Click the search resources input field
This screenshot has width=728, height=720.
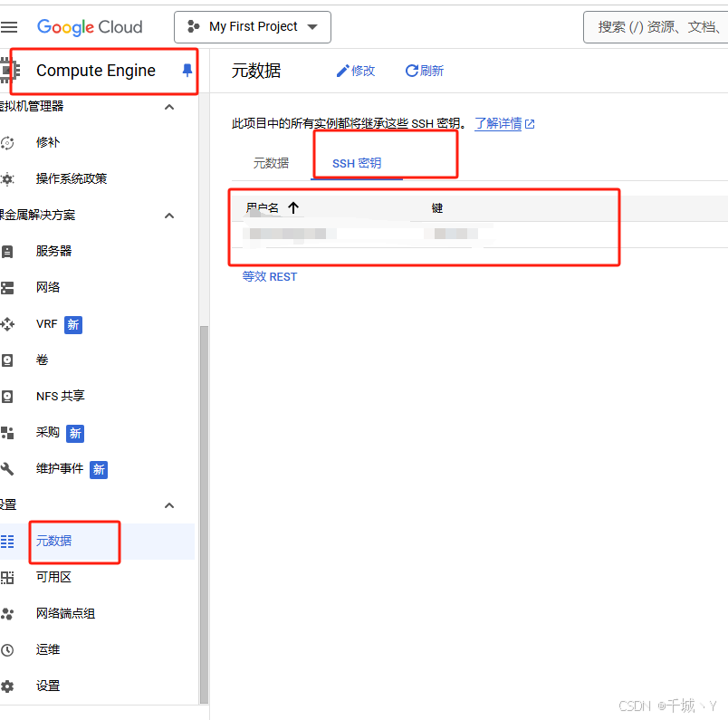click(x=656, y=27)
